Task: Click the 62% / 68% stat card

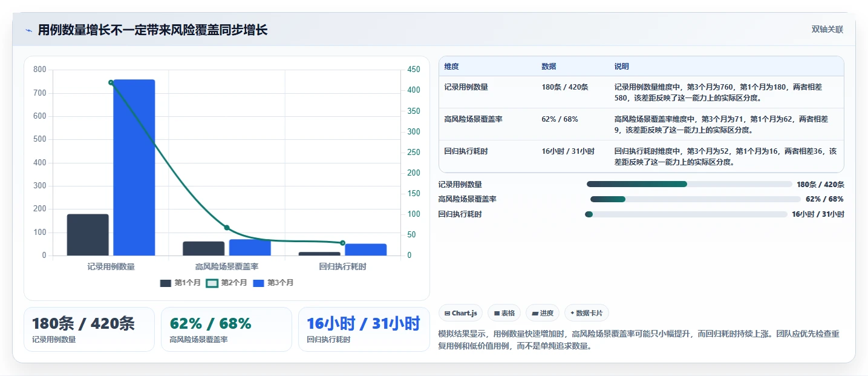Action: [226, 329]
